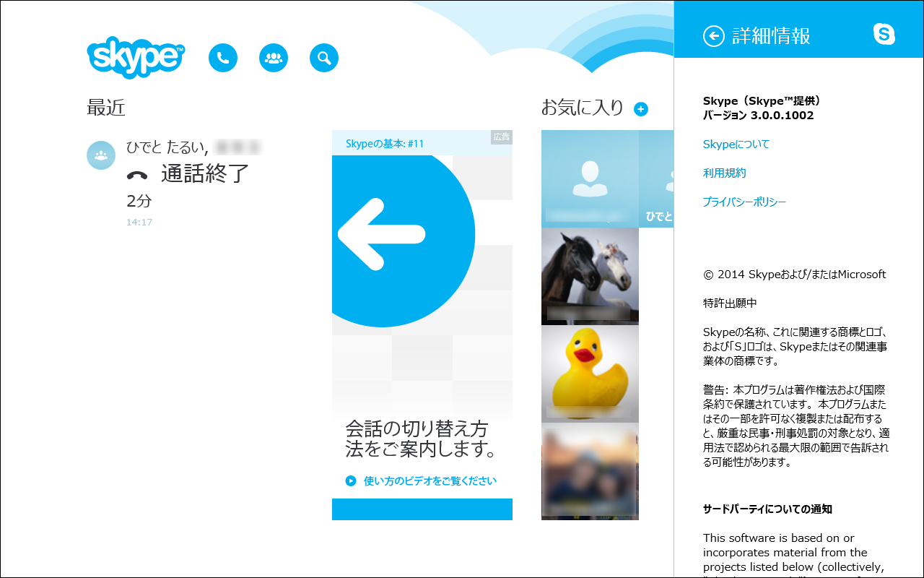Click the Skype logo at the top

(135, 57)
